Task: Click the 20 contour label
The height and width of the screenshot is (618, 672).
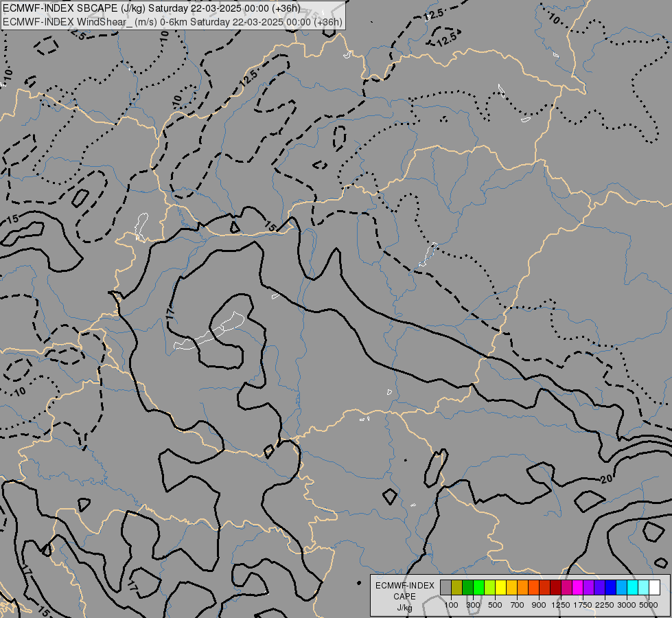Action: [606, 479]
